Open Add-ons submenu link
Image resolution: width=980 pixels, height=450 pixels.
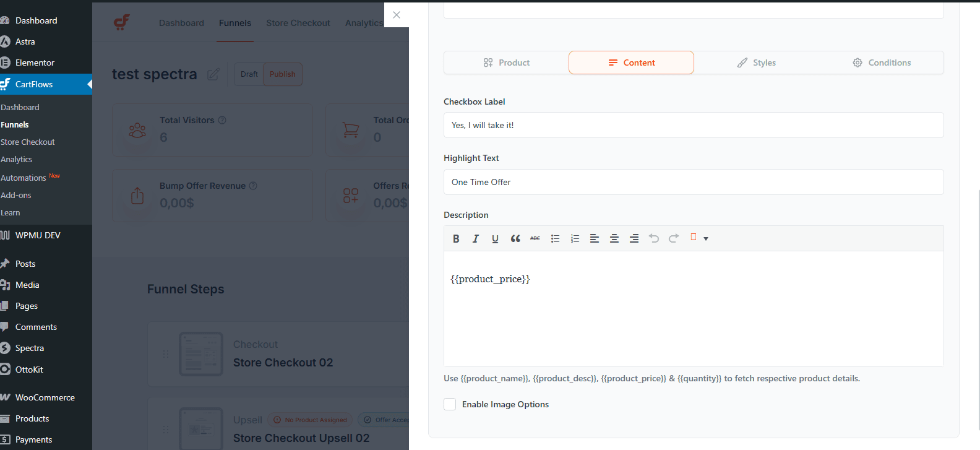click(16, 195)
